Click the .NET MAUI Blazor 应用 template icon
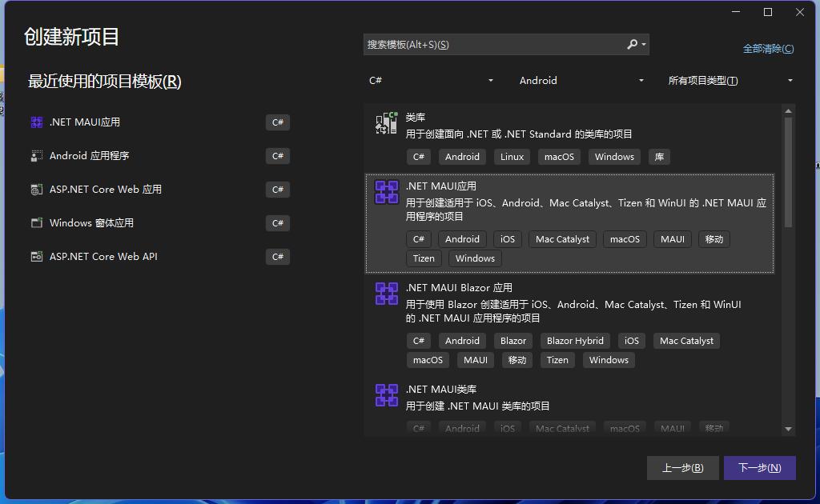 point(387,294)
